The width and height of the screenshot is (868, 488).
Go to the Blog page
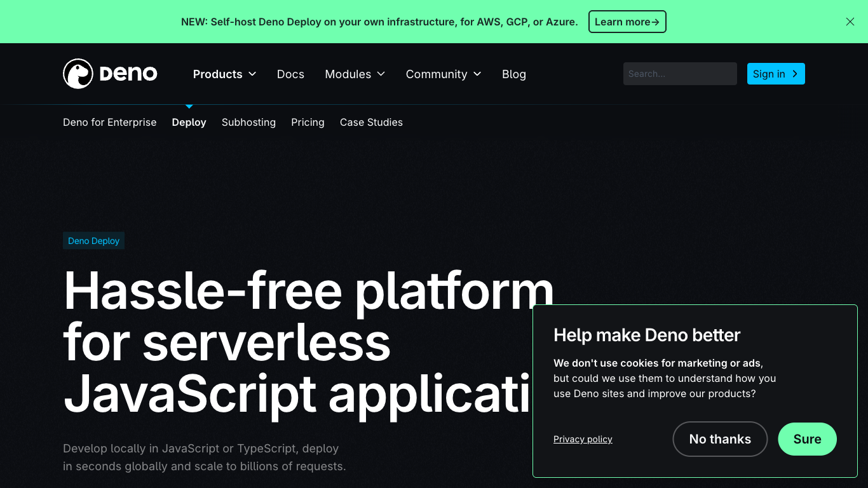pyautogui.click(x=514, y=74)
